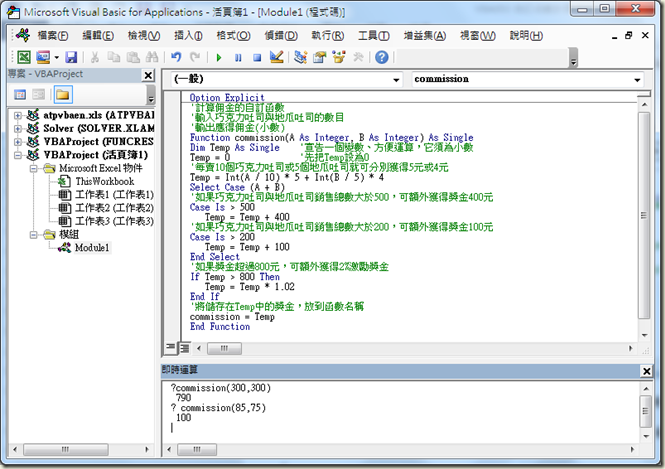Click the code editor horizontal scrollbar thumb
Image resolution: width=665 pixels, height=469 pixels.
(x=224, y=349)
